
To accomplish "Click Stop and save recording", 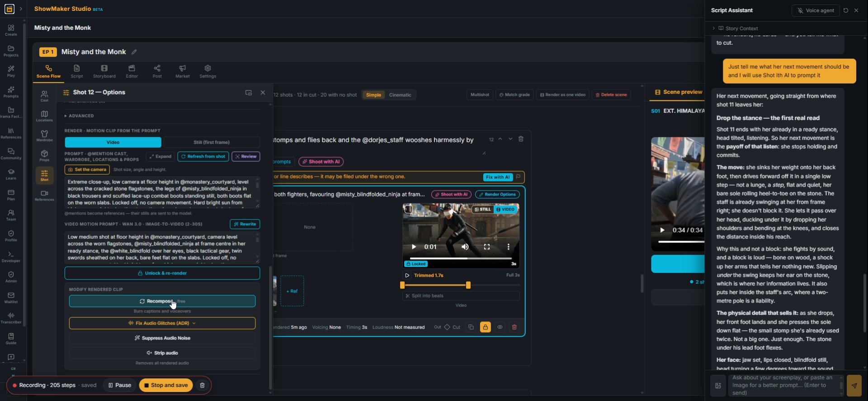I will [x=166, y=385].
